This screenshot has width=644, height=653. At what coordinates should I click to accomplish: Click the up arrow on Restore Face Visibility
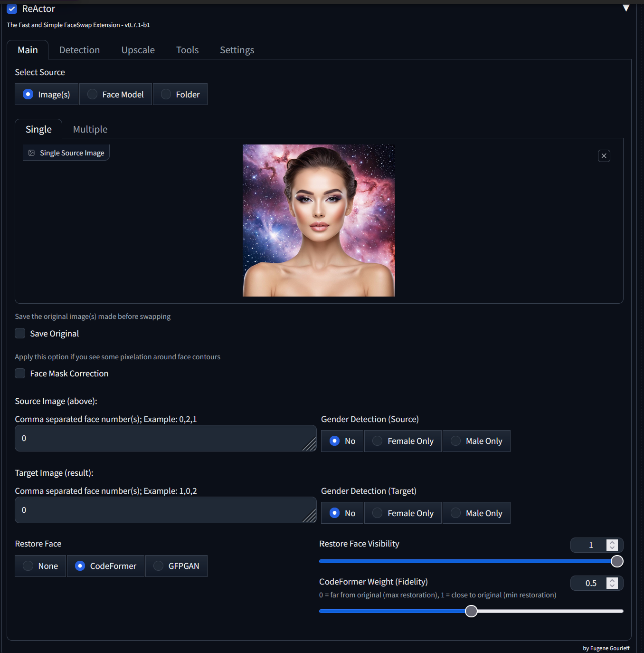point(613,542)
